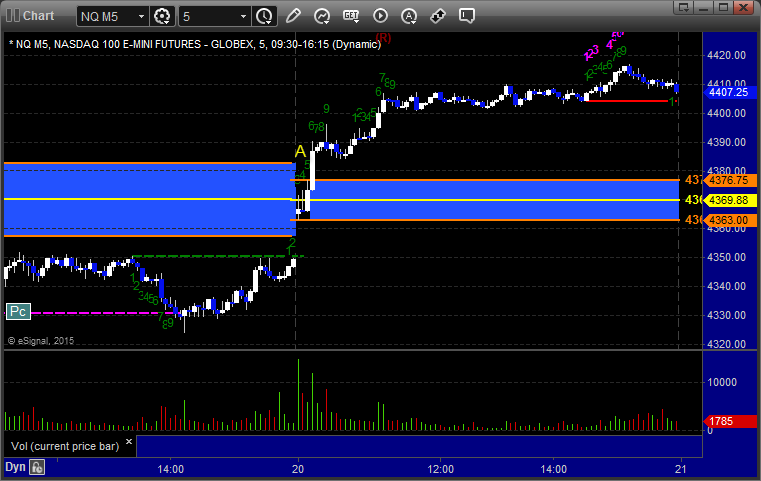Open the window pop-out dropdown icon
The width and height of the screenshot is (761, 481).
pyautogui.click(x=684, y=7)
